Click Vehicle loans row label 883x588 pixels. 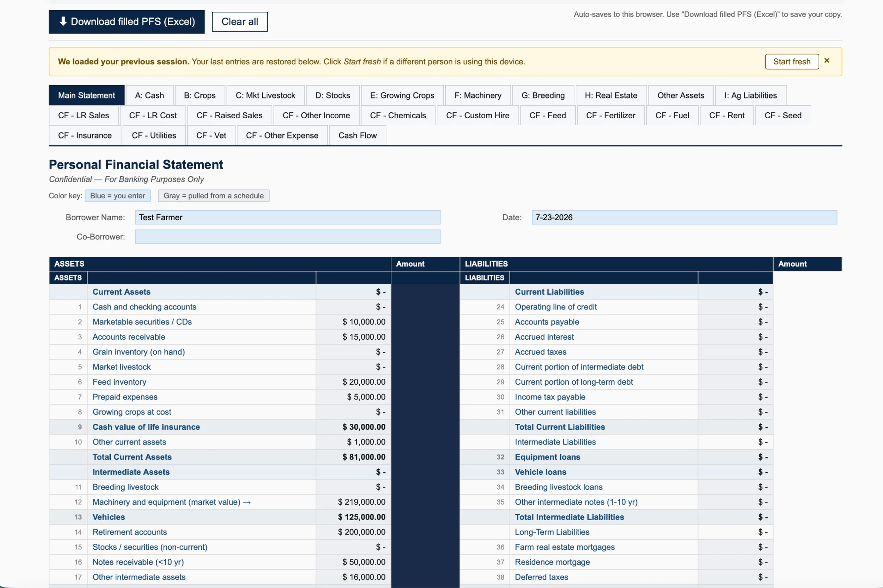click(x=541, y=472)
